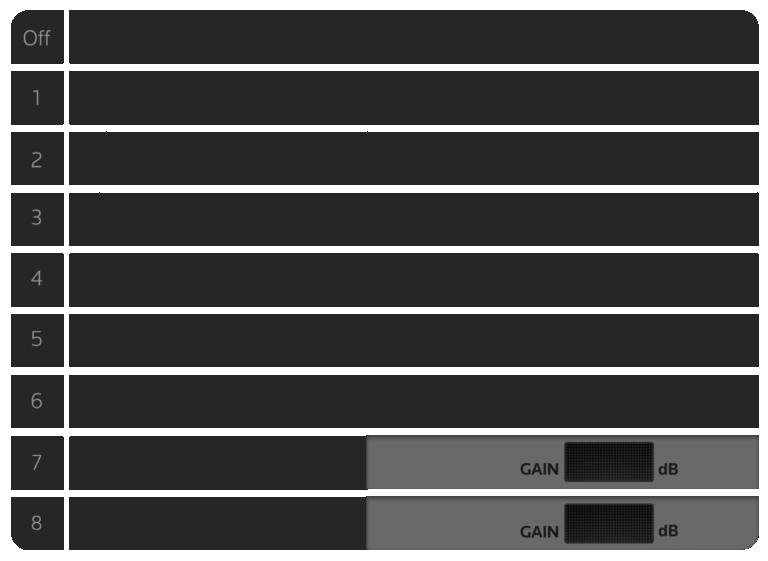This screenshot has height=561, width=768.
Task: Select the wide bar beside slot 6
Action: [x=414, y=402]
